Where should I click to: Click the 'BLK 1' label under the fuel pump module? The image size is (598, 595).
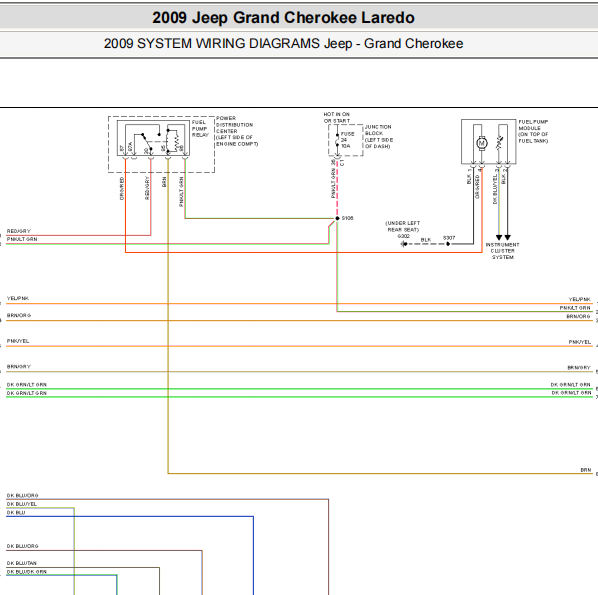[469, 177]
